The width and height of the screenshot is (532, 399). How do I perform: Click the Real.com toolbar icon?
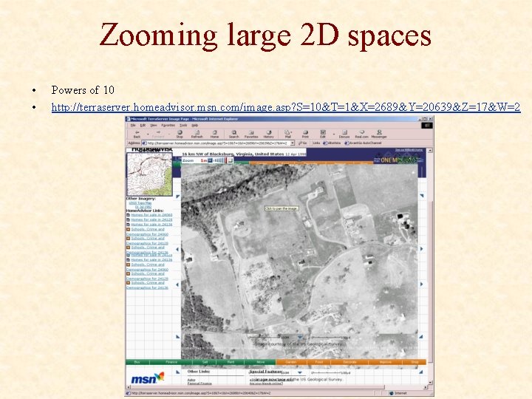coord(361,134)
